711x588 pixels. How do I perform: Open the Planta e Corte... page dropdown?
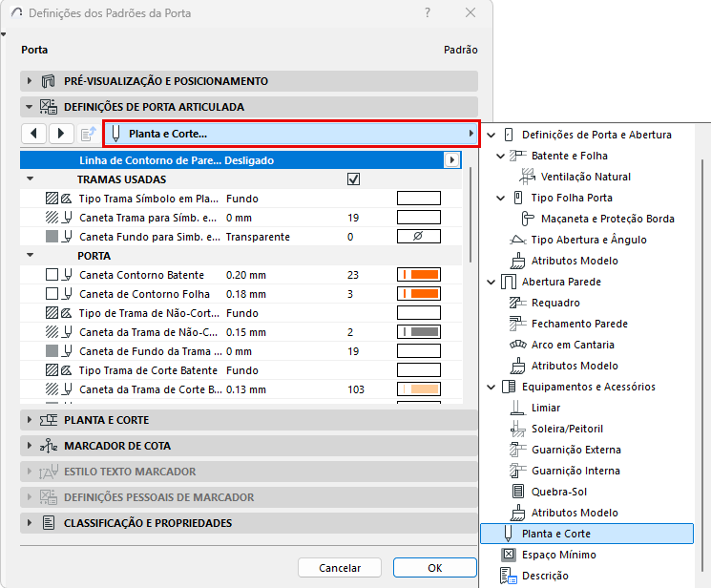(292, 134)
